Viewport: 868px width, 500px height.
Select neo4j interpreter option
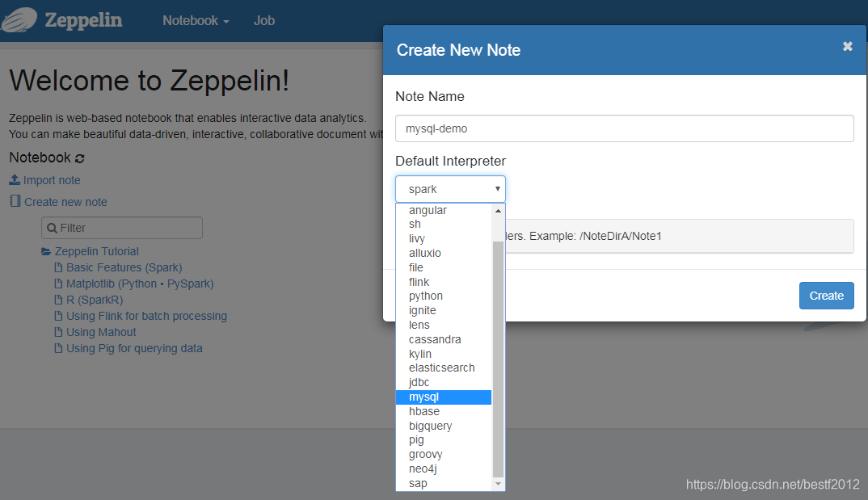pyautogui.click(x=444, y=468)
